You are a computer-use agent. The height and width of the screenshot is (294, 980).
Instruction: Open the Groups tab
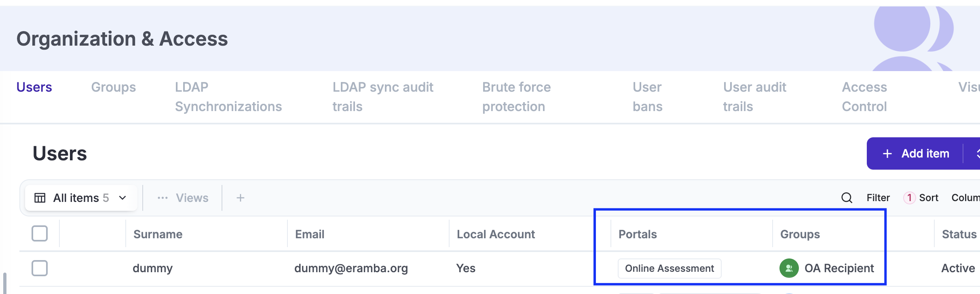(x=114, y=87)
